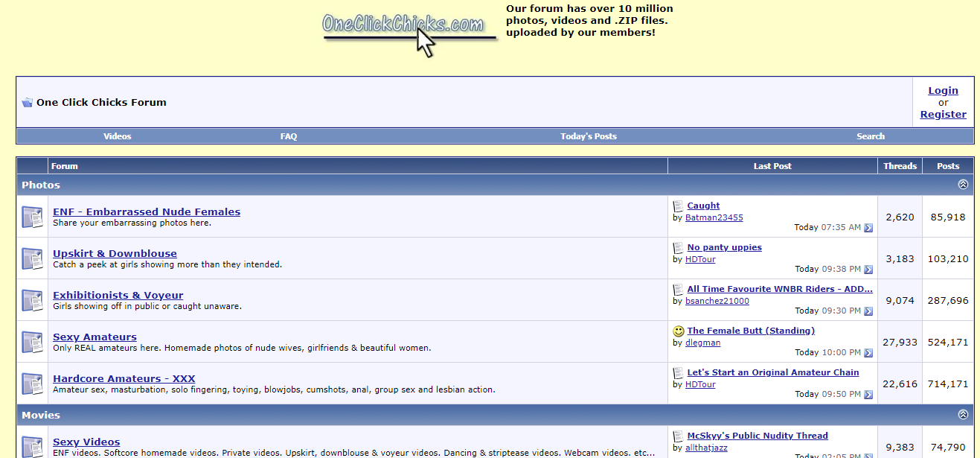This screenshot has width=980, height=458.
Task: Click go-to-last-post arrow next to Today 10:00 PM
Action: pyautogui.click(x=868, y=353)
